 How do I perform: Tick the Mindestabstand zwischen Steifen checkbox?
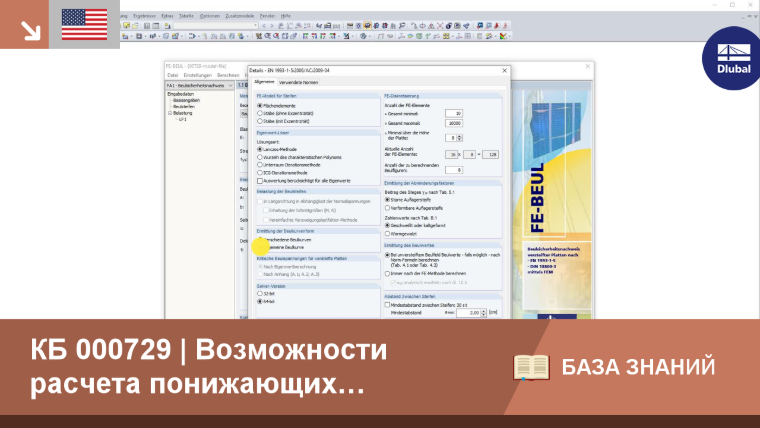[387, 305]
